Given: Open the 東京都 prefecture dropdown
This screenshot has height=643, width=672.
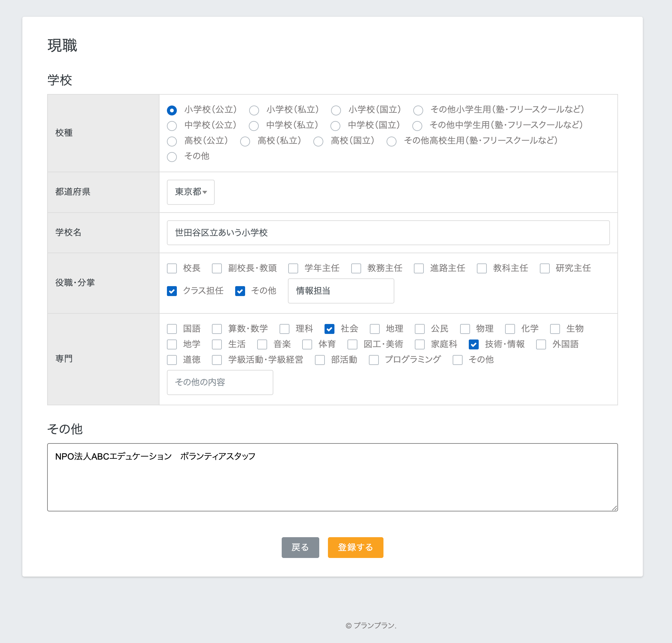Looking at the screenshot, I should click(190, 192).
